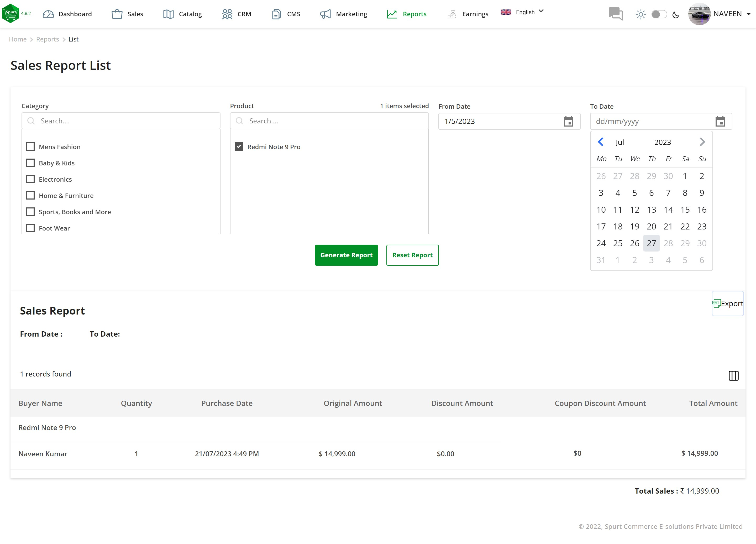Check the Home & Furniture category
This screenshot has width=756, height=544.
[30, 196]
